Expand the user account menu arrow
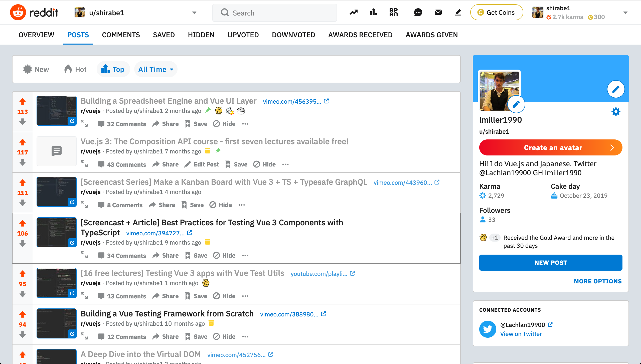The height and width of the screenshot is (364, 641). click(x=625, y=13)
